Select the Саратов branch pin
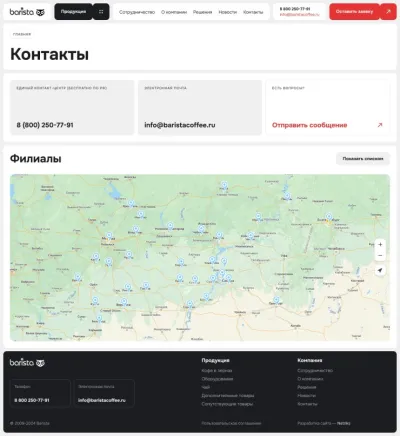Screen dimensions: 400x436 (189, 304)
